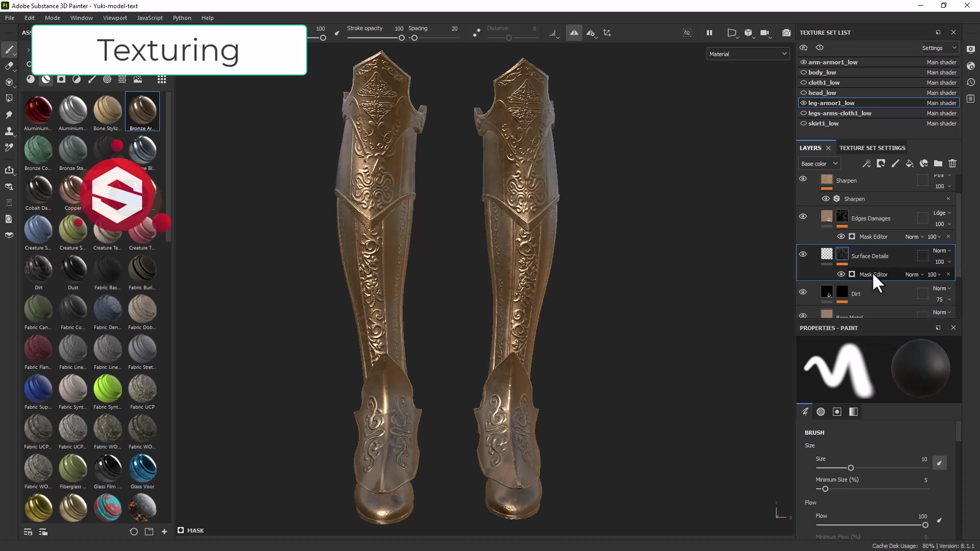Image resolution: width=980 pixels, height=551 pixels.
Task: Add a folder in Layers panel
Action: point(938,164)
